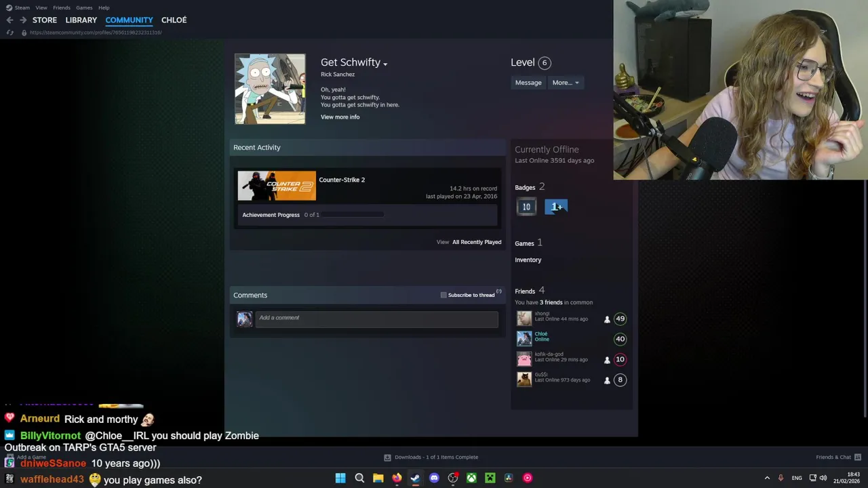Click the Level 6 badge circle
The height and width of the screenshot is (488, 868).
544,62
